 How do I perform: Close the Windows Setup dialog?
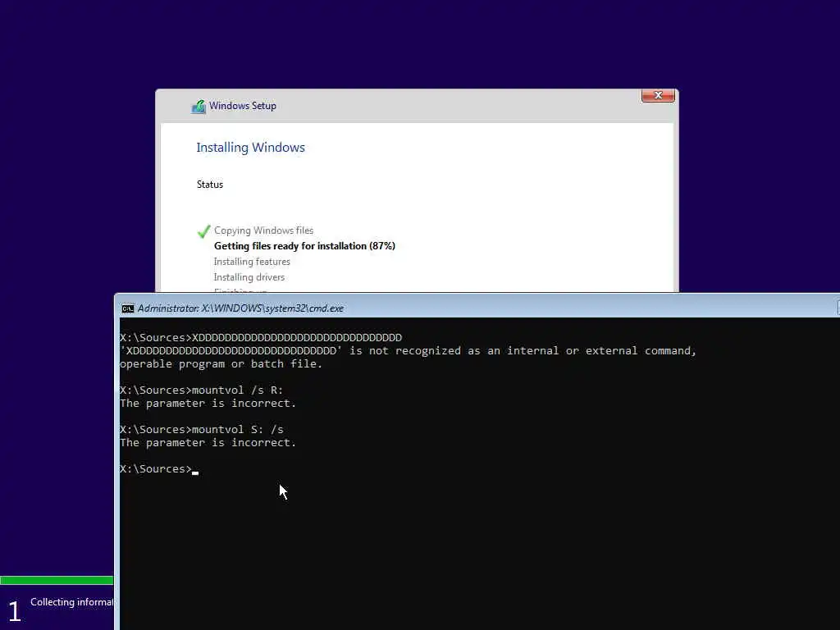658,95
